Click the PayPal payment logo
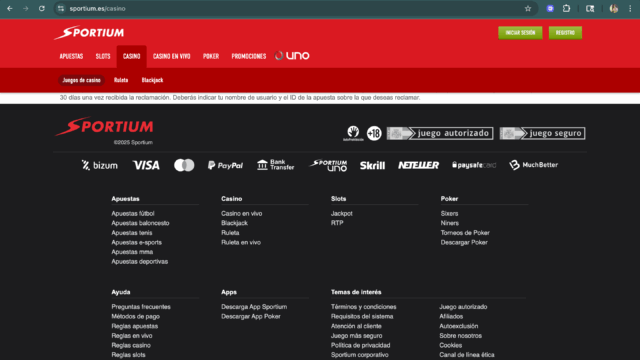640x360 pixels. pos(225,165)
